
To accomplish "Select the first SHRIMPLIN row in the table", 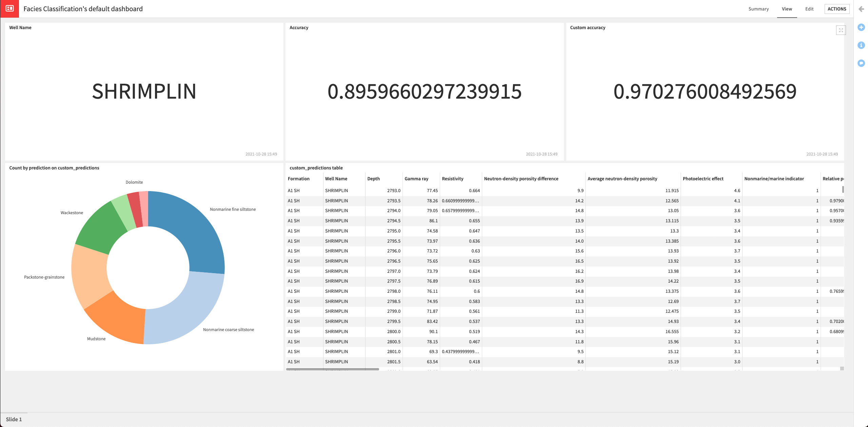I will pyautogui.click(x=337, y=190).
